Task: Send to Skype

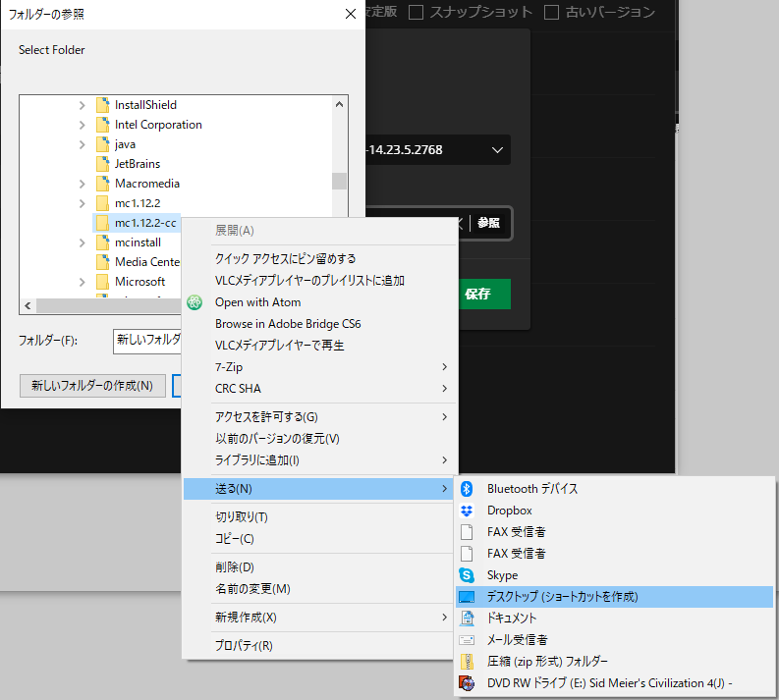Action: (615, 575)
